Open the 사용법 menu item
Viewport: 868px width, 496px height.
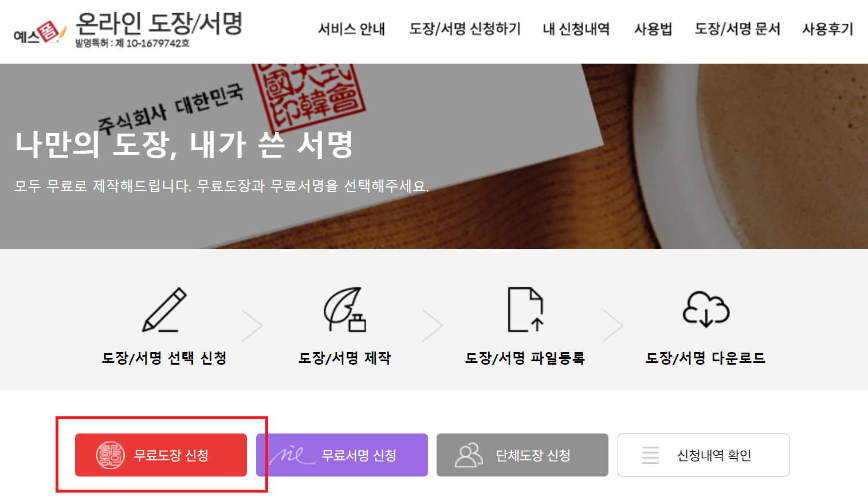point(653,29)
